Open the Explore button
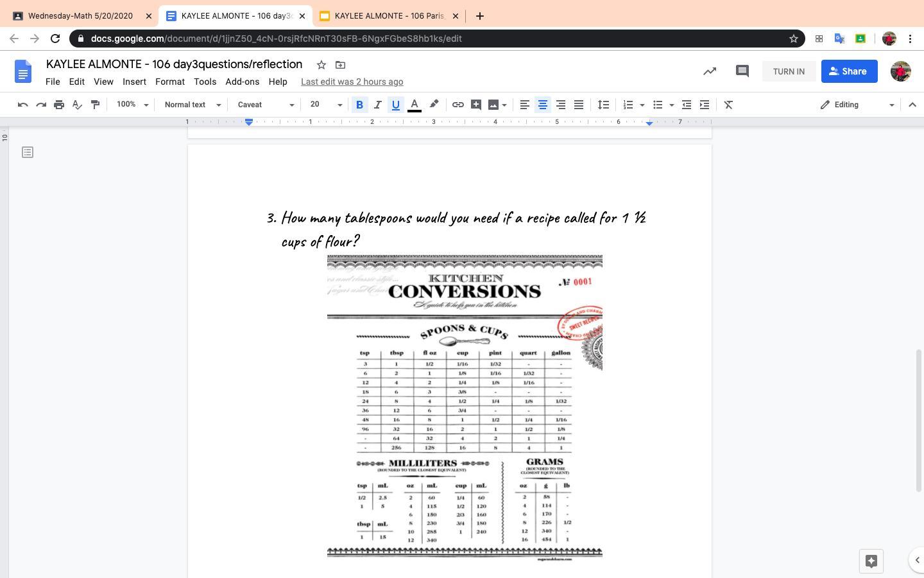924x578 pixels. pyautogui.click(x=871, y=561)
